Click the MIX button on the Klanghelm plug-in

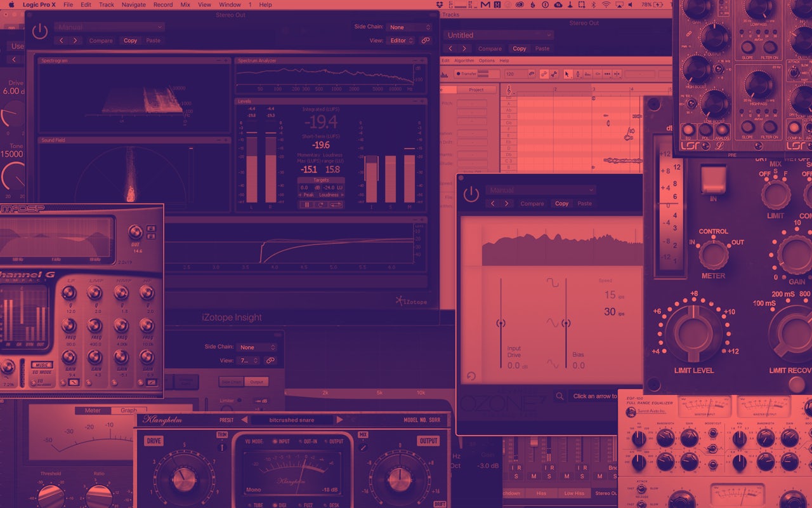pyautogui.click(x=363, y=435)
